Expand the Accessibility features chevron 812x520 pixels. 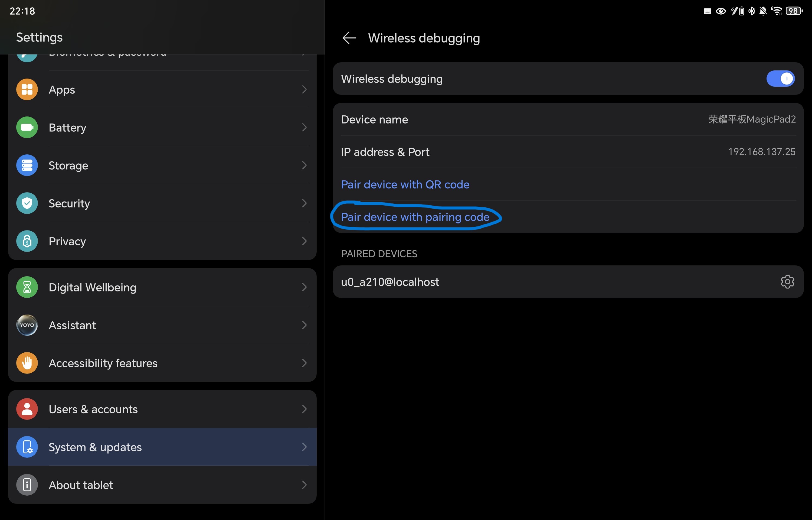click(x=304, y=363)
